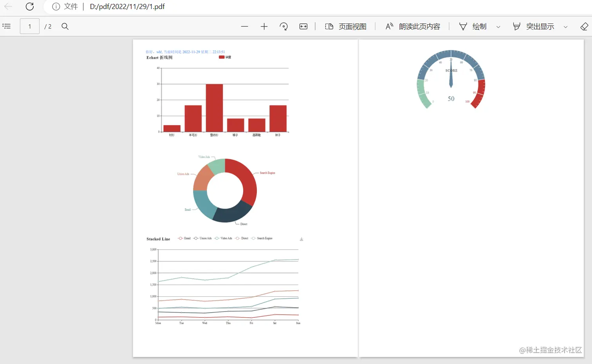Click the "Sun" label on the line chart axis
592x364 pixels.
pyautogui.click(x=298, y=323)
